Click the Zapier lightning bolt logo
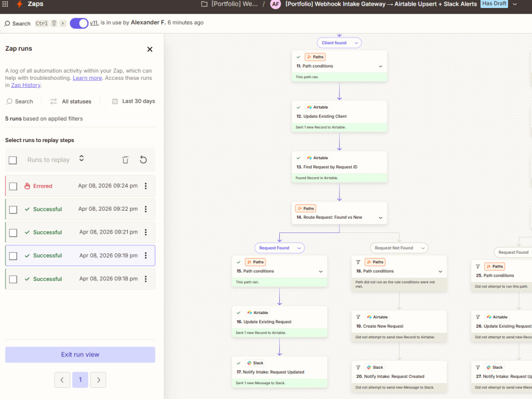 [x=20, y=4]
